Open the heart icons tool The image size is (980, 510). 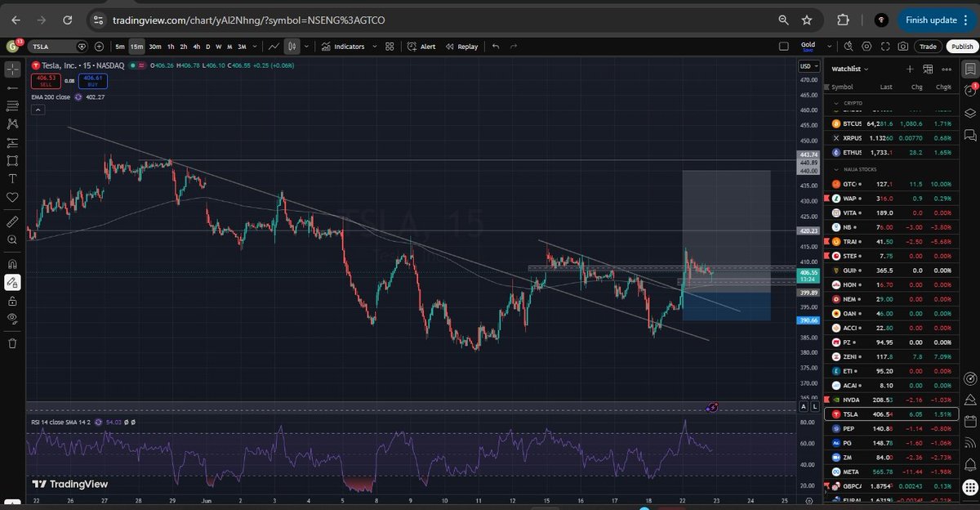pyautogui.click(x=12, y=197)
